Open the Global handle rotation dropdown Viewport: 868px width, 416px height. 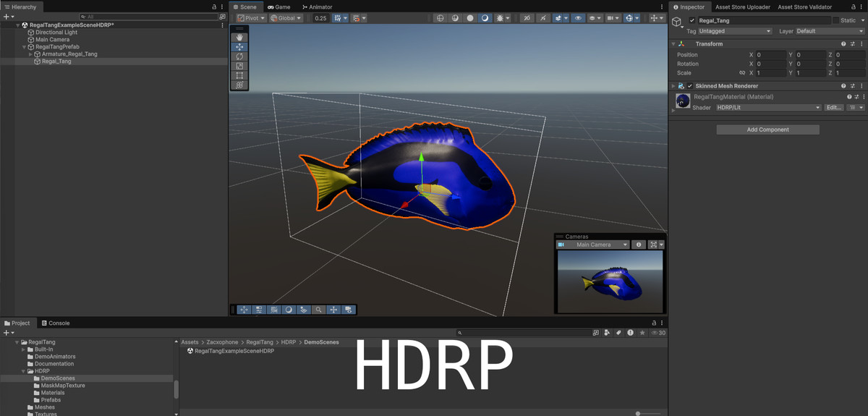pos(286,18)
